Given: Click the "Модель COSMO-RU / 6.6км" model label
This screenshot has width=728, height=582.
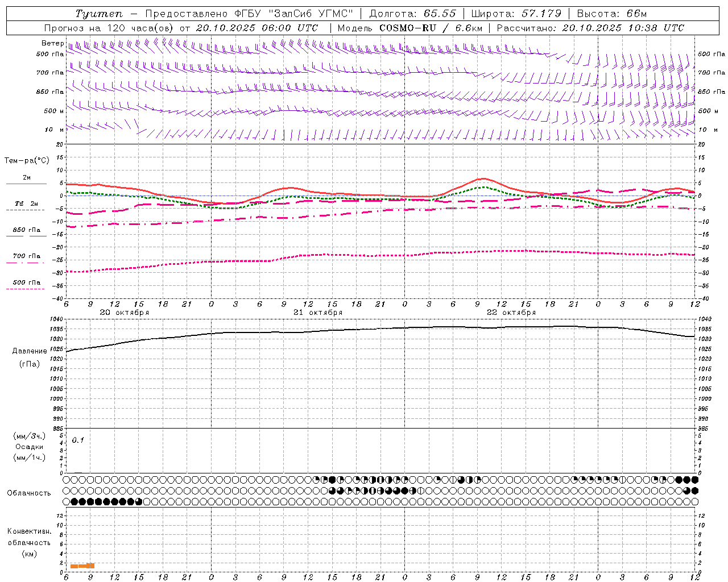Looking at the screenshot, I should [410, 28].
